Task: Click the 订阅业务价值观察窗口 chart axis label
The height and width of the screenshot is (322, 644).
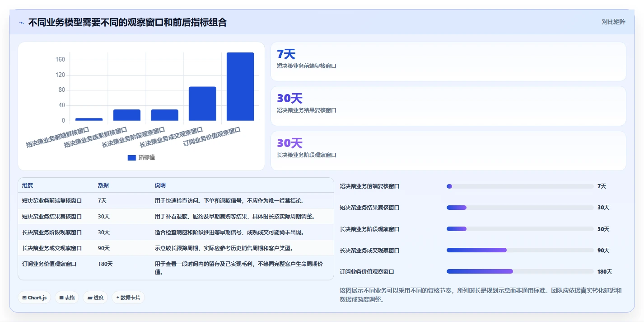Action: (x=211, y=137)
